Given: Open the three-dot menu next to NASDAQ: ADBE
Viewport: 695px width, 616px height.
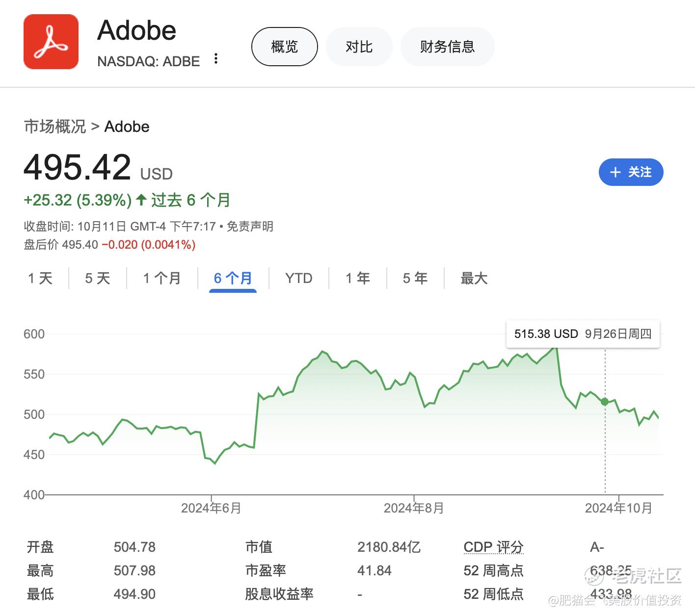Looking at the screenshot, I should tap(216, 59).
